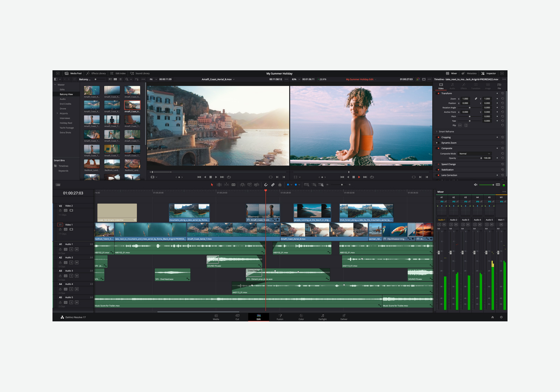
Task: Switch to the Color page
Action: (301, 317)
